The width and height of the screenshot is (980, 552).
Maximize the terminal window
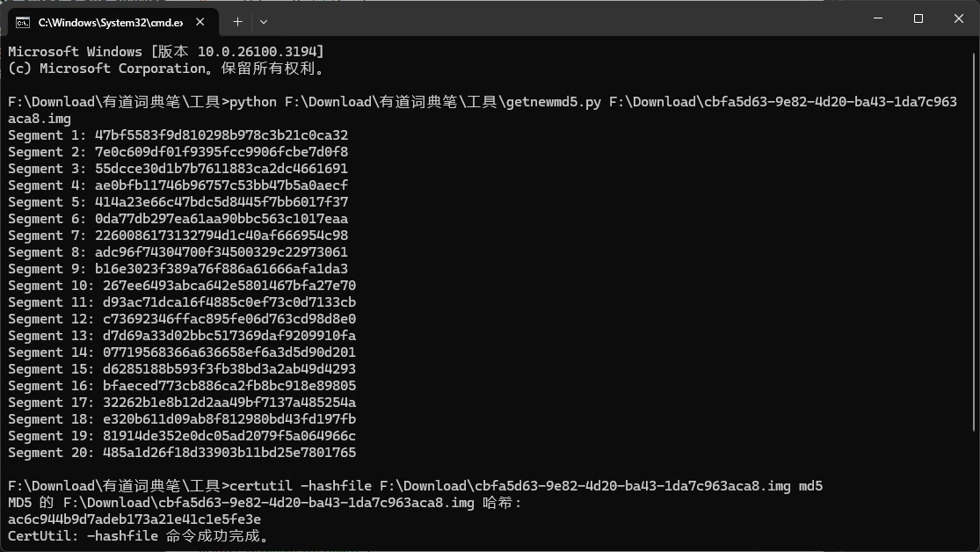coord(918,18)
